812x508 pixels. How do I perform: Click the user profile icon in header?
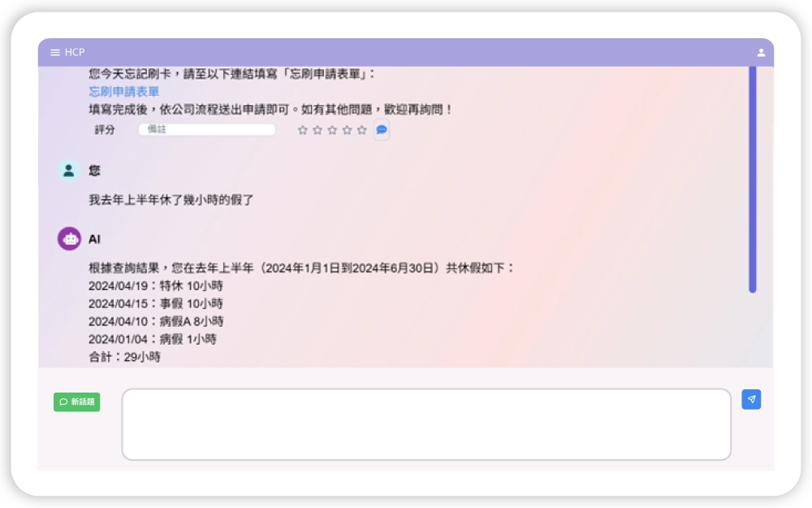(761, 53)
